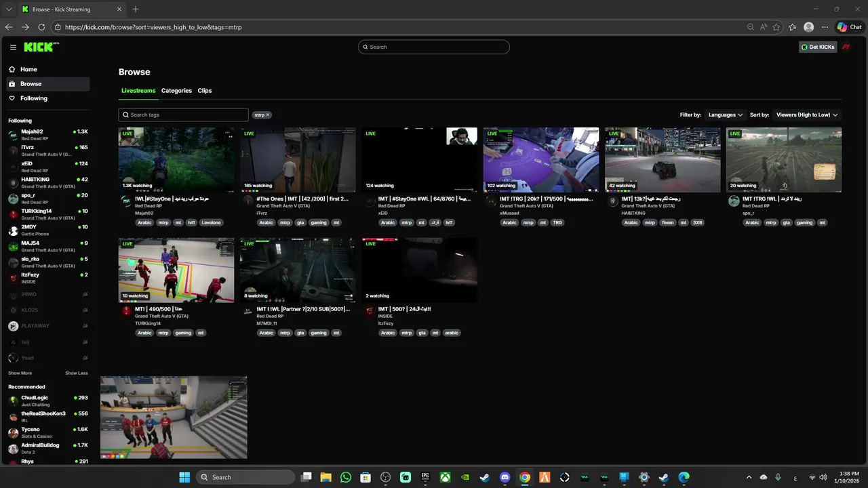Click M7MDI_11 avatar under stream card
Screen dimensions: 868x488
point(248,311)
